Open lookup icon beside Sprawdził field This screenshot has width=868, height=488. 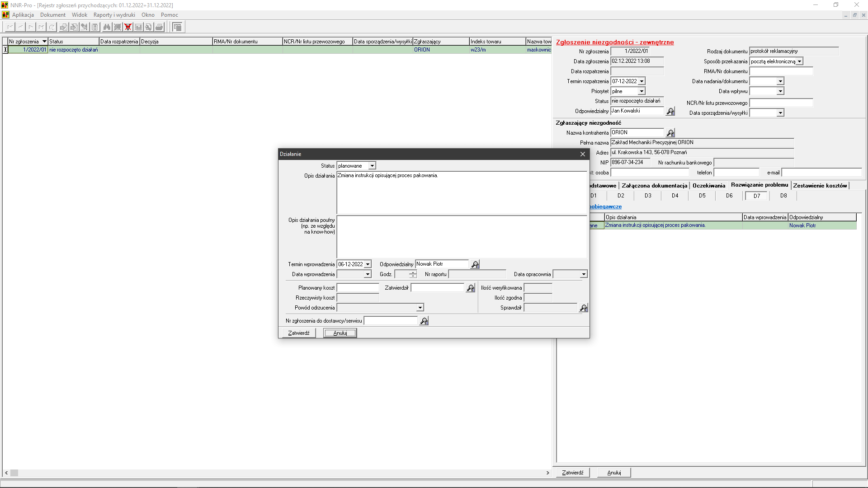pos(584,308)
